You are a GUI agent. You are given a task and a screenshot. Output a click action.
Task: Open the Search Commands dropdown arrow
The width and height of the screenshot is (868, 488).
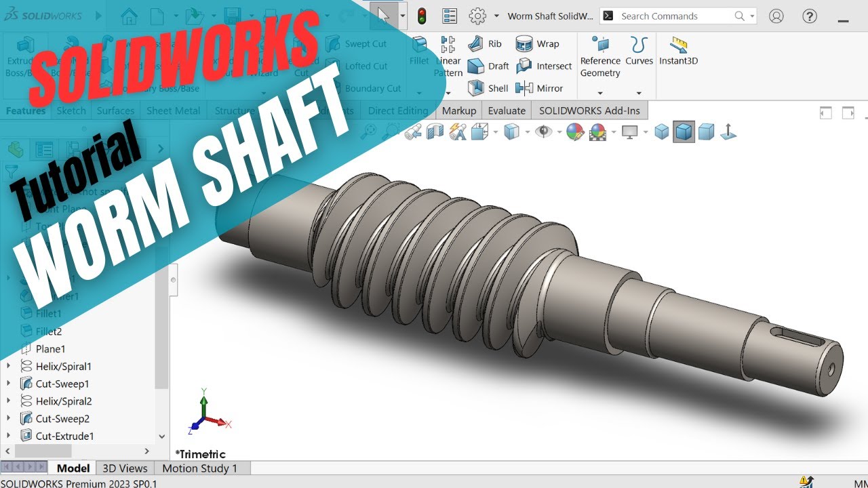click(x=752, y=16)
